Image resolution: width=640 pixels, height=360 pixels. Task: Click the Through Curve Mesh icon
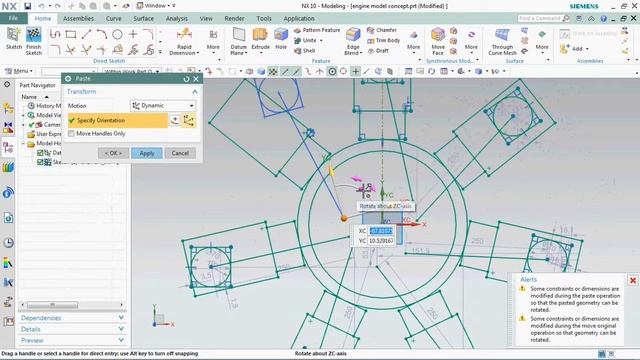502,35
